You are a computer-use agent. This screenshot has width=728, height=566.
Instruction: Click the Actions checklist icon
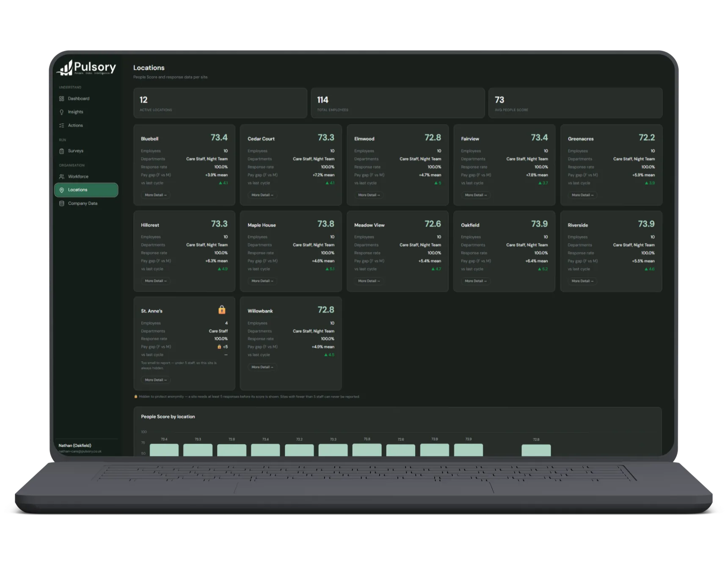(62, 126)
